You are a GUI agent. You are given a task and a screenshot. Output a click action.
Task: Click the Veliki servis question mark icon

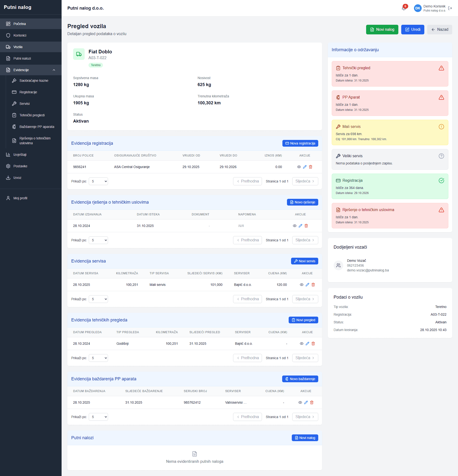[441, 156]
